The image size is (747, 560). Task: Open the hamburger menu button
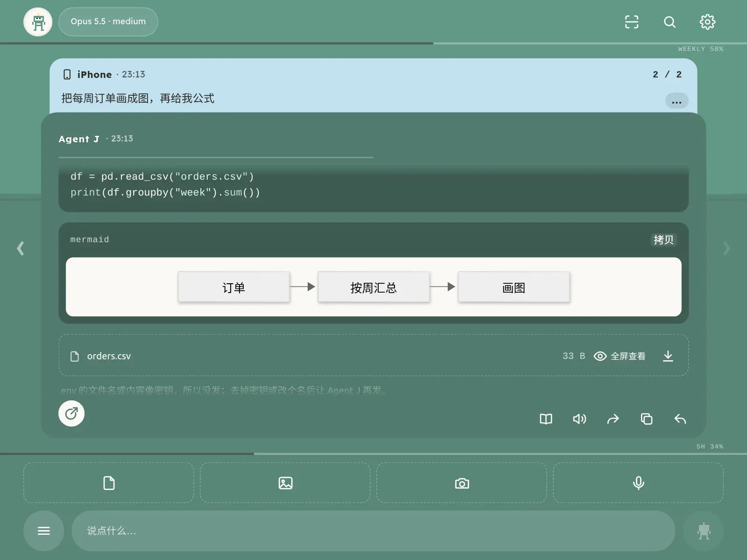[44, 531]
